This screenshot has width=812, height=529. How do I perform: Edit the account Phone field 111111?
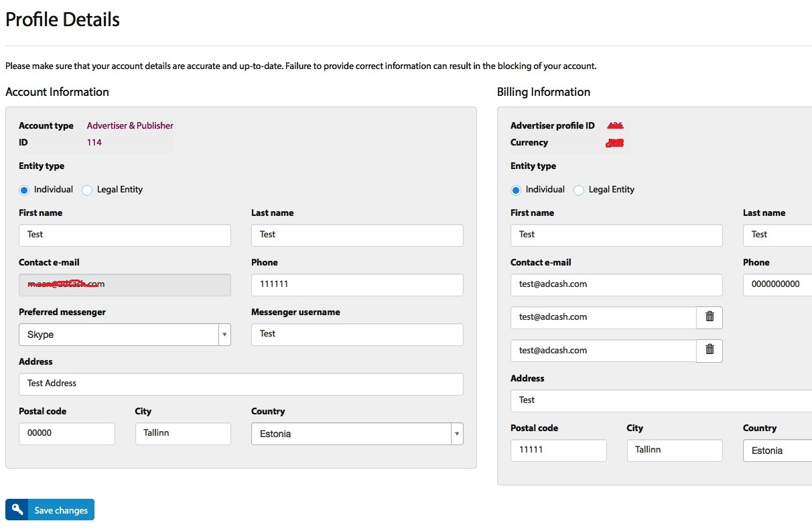(357, 285)
